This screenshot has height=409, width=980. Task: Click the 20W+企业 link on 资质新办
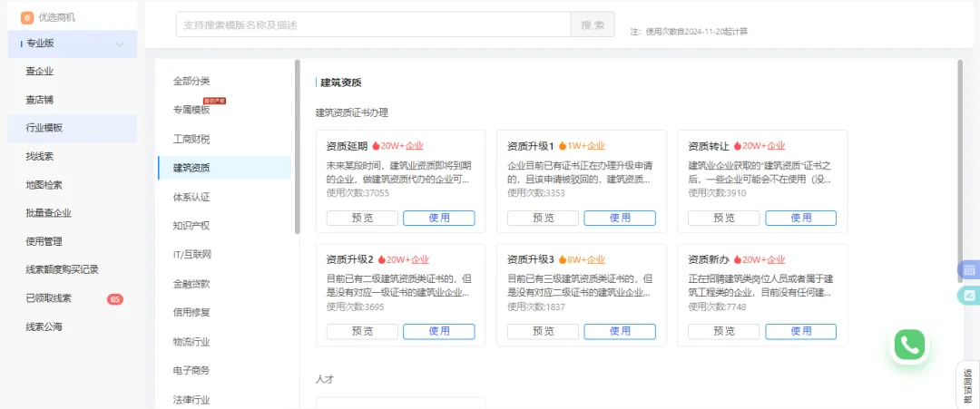click(764, 259)
